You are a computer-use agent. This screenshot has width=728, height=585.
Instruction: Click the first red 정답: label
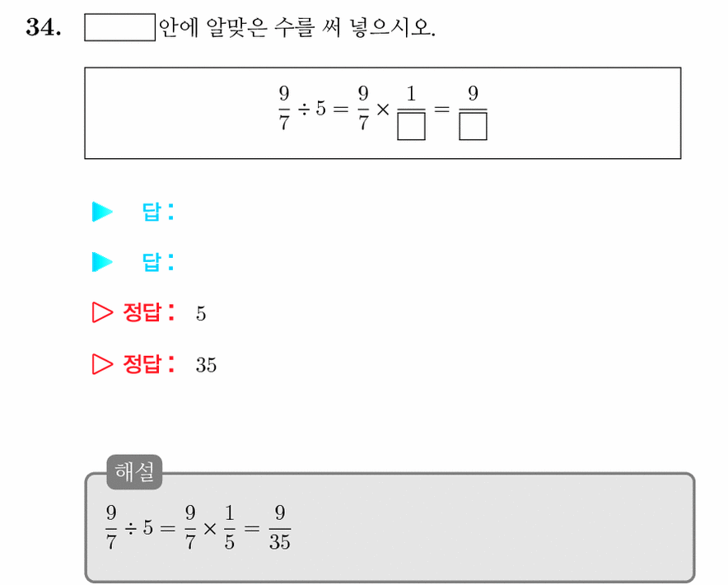pos(150,312)
